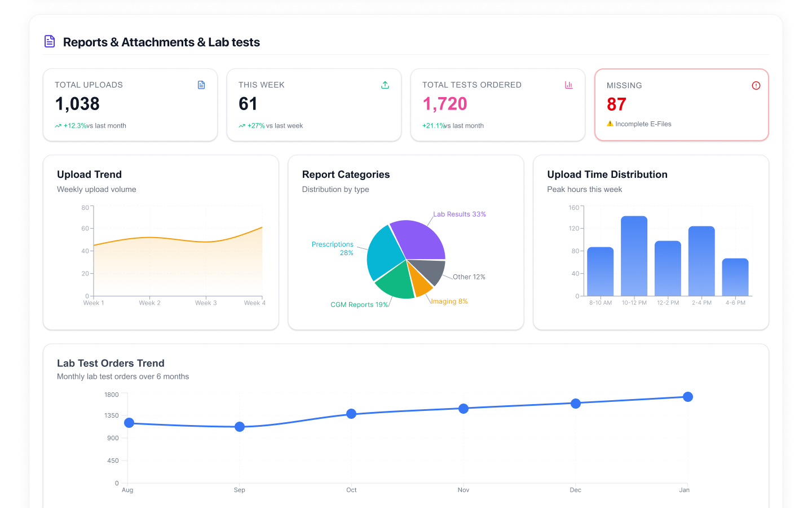Click the Nov data point on Lab Test Orders line
Screen dimensions: 812x508
point(464,409)
